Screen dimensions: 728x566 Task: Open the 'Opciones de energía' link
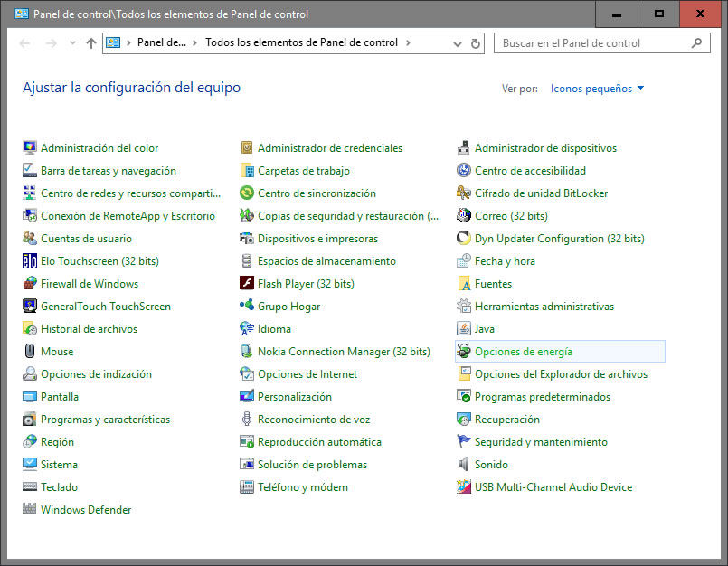(x=523, y=352)
